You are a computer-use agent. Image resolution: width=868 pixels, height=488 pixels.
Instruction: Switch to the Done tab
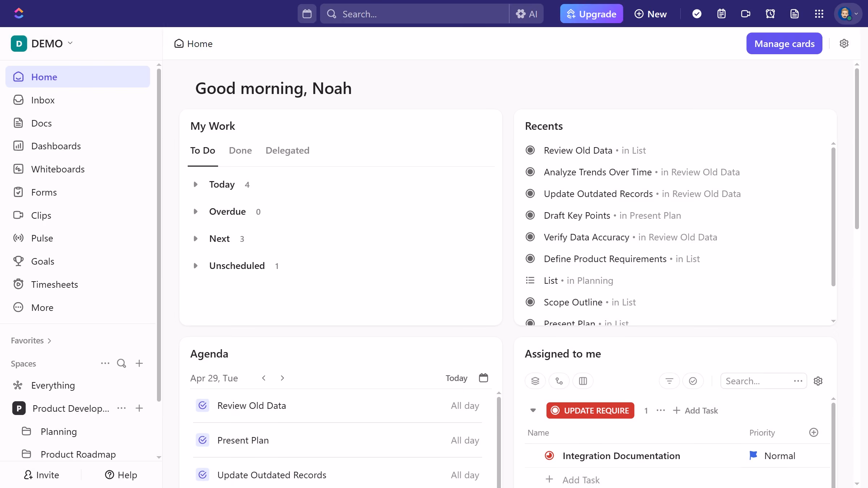coord(240,150)
